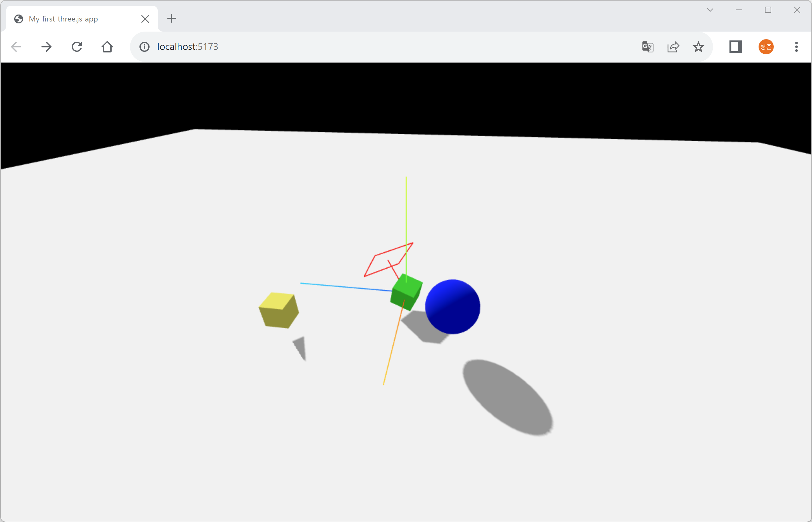Click the forward navigation arrow
This screenshot has height=522, width=812.
pos(46,46)
